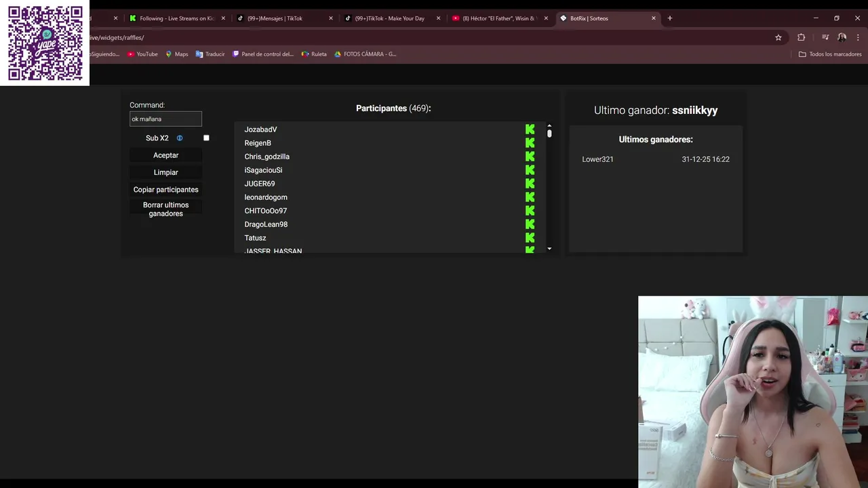Select participant iSagaciouSi

click(264, 170)
